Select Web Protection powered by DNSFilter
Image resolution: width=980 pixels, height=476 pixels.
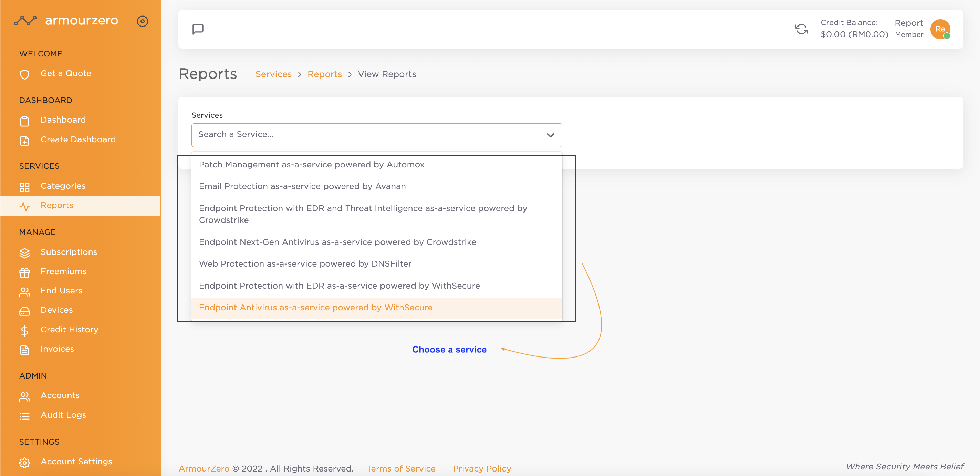377,264
